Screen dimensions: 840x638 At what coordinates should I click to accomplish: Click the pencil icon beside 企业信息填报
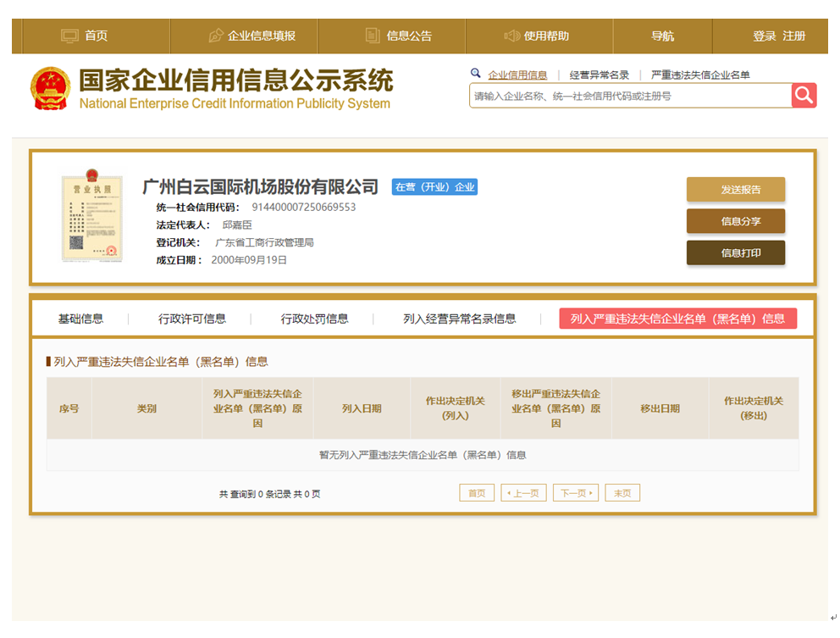tap(215, 36)
